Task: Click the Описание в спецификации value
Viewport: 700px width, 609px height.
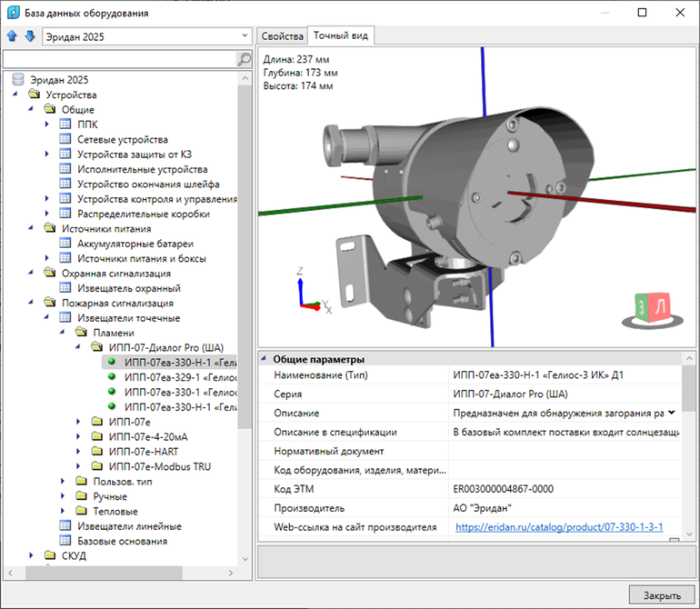Action: (x=566, y=432)
